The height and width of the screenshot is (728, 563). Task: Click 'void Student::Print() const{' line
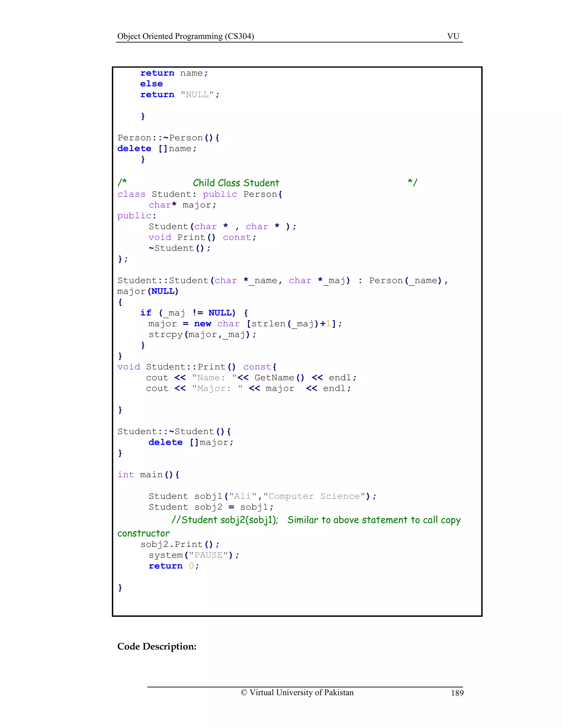(197, 367)
